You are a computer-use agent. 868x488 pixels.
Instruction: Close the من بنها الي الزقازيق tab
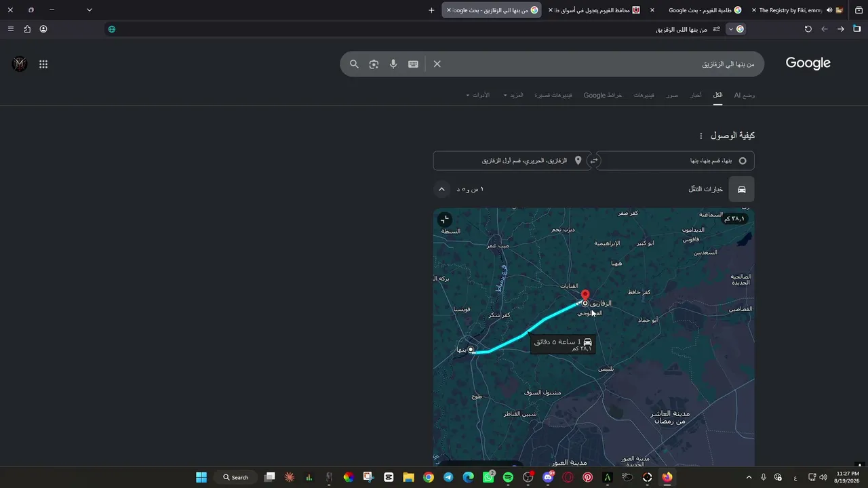449,10
